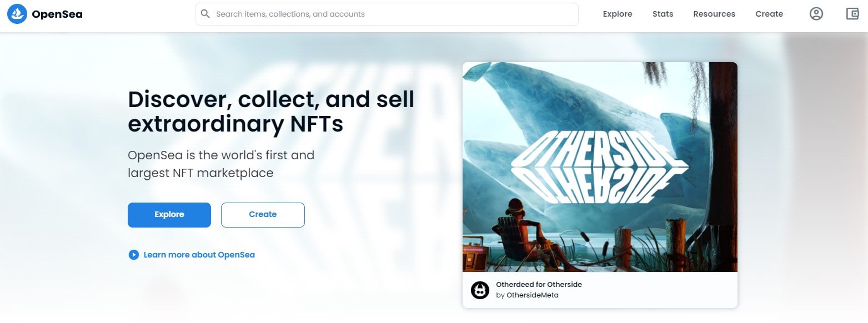868x323 pixels.
Task: Select Create in the top navigation
Action: [769, 14]
